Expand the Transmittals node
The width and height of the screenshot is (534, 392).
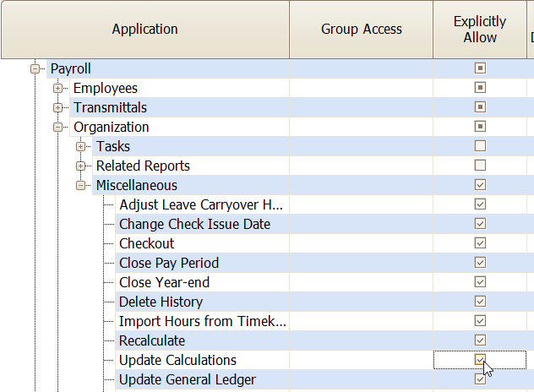coord(57,107)
